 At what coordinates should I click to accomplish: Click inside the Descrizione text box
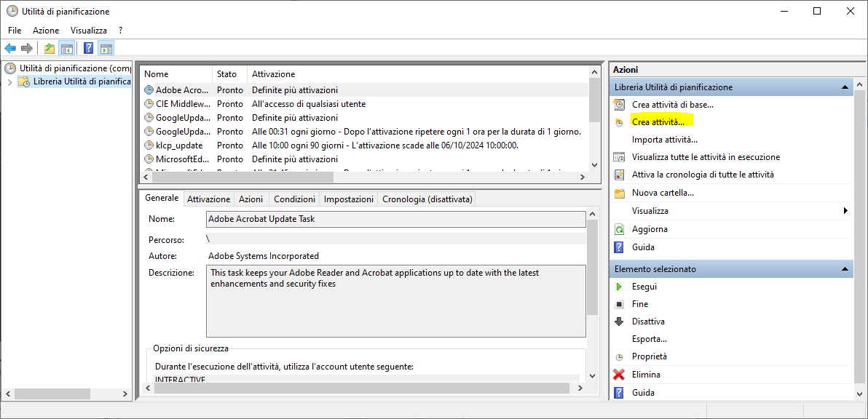click(396, 301)
